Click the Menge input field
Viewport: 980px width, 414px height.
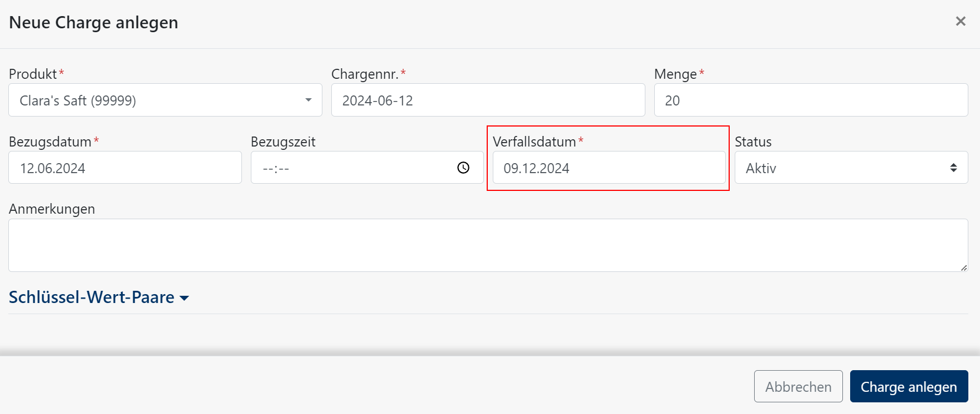click(811, 100)
